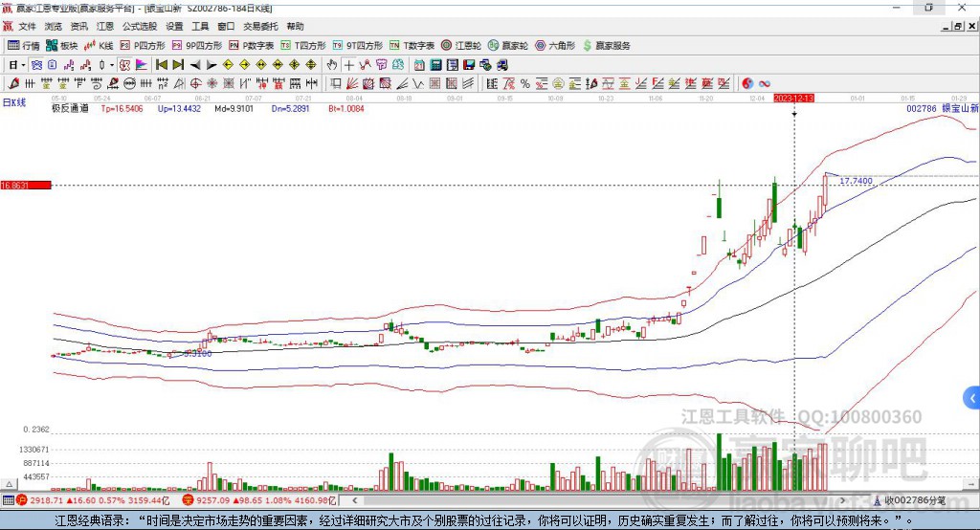Click the last yellow diamond arrow icon
Screen dimensions: 980x530
pos(311,65)
